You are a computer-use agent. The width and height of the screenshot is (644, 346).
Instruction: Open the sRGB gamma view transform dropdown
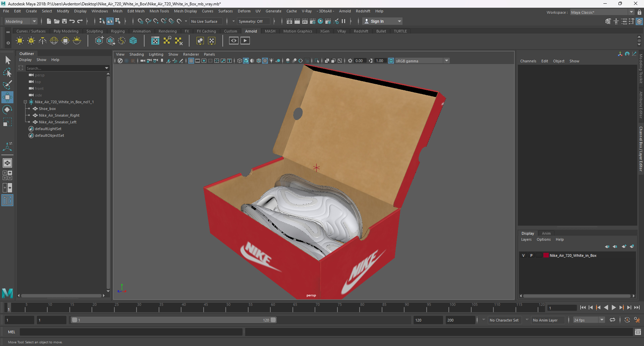(x=422, y=61)
